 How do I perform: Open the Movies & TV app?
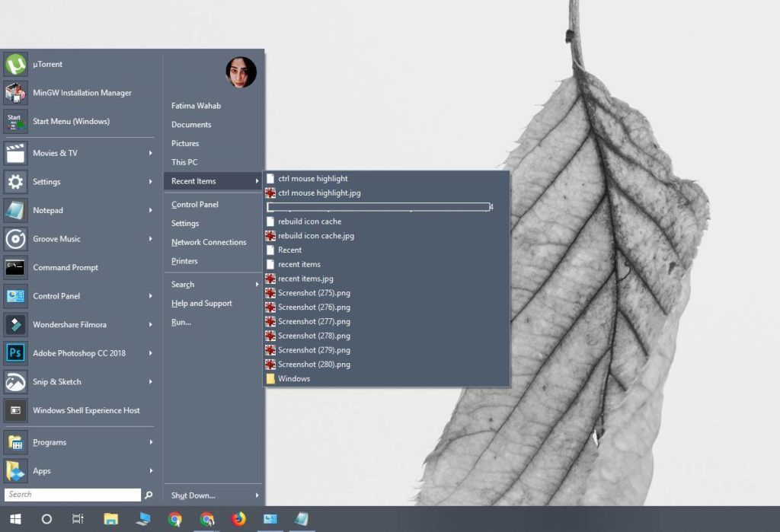pyautogui.click(x=55, y=153)
